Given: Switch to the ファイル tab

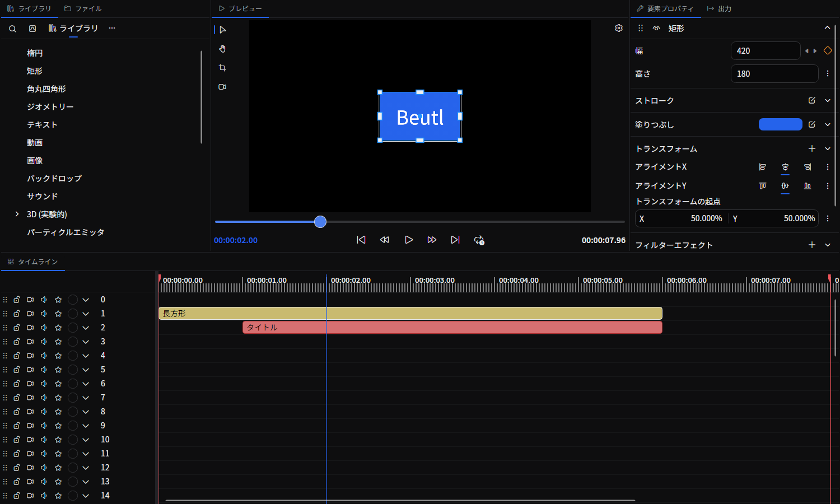Looking at the screenshot, I should click(x=83, y=8).
